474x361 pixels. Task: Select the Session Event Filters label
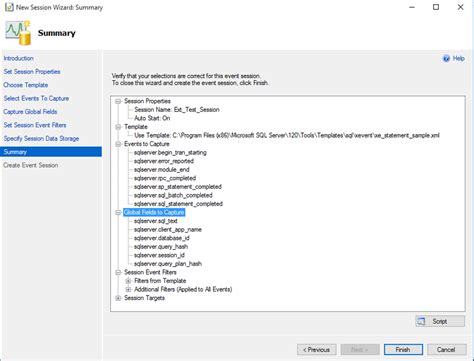coord(150,272)
